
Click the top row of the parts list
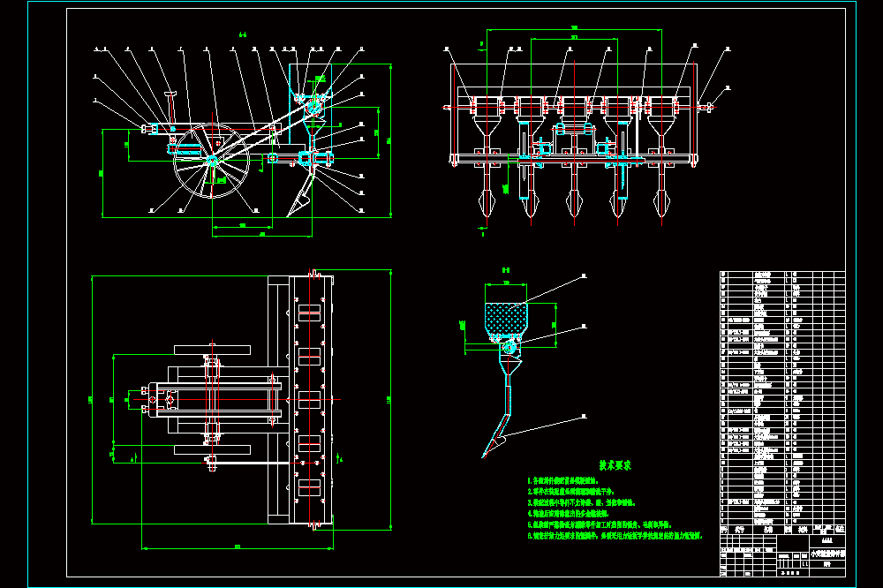point(782,275)
